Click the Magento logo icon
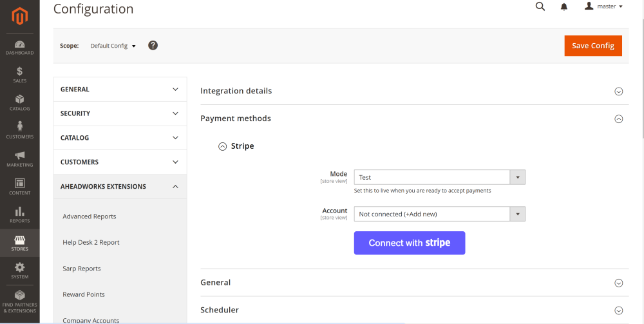This screenshot has height=324, width=644. (20, 16)
